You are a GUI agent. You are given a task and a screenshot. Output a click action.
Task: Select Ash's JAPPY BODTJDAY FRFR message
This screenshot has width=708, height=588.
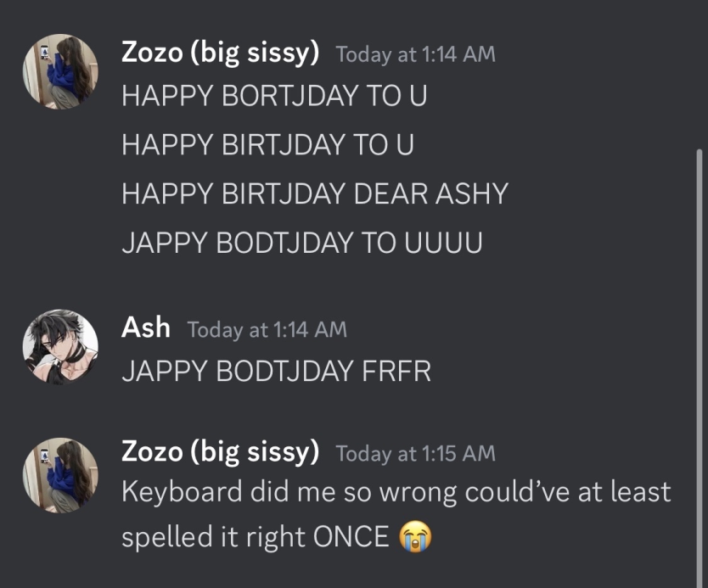276,371
